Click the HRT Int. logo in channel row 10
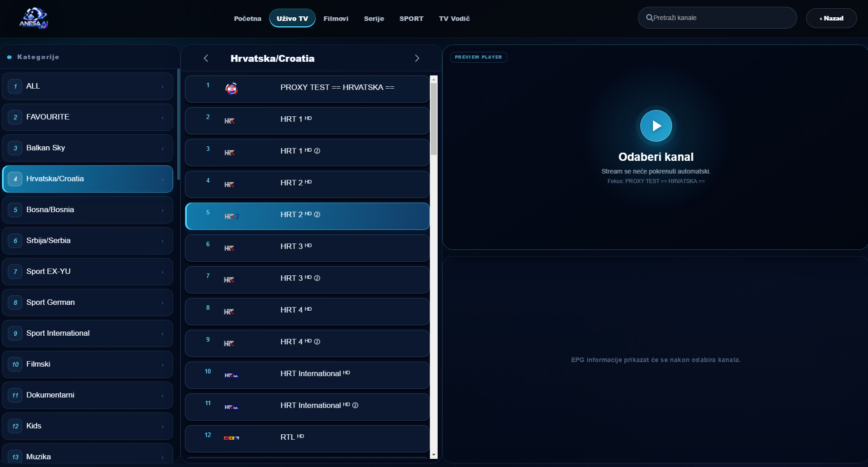This screenshot has width=868, height=467. (x=232, y=375)
